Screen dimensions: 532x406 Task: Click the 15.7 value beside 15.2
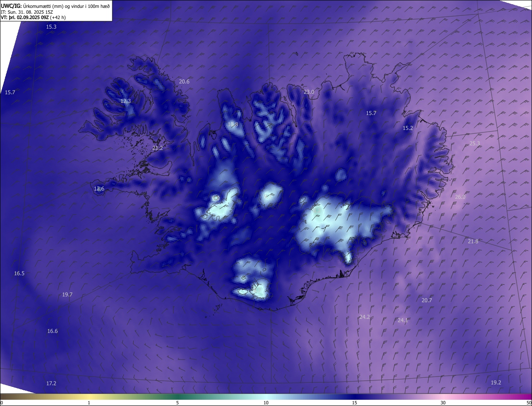click(x=371, y=113)
